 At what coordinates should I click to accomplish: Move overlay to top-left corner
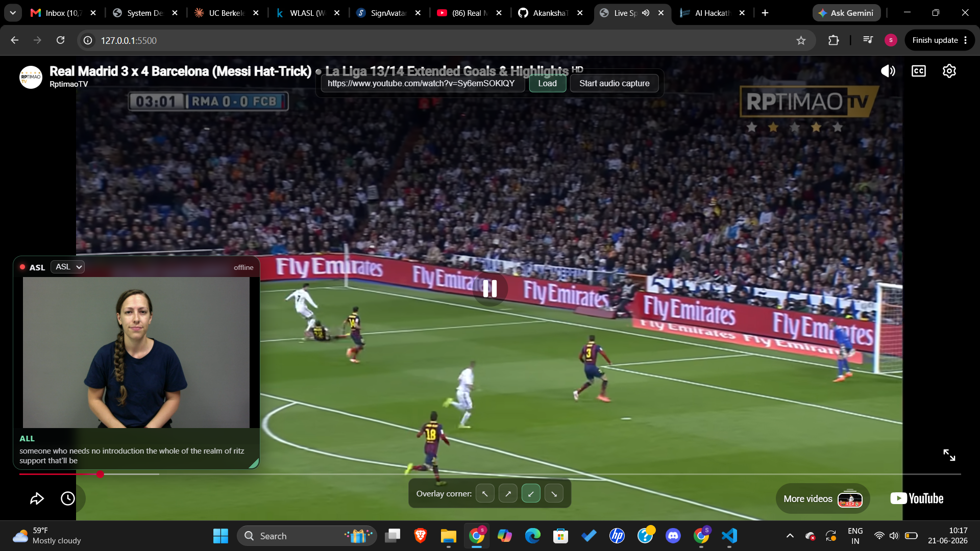(x=485, y=493)
